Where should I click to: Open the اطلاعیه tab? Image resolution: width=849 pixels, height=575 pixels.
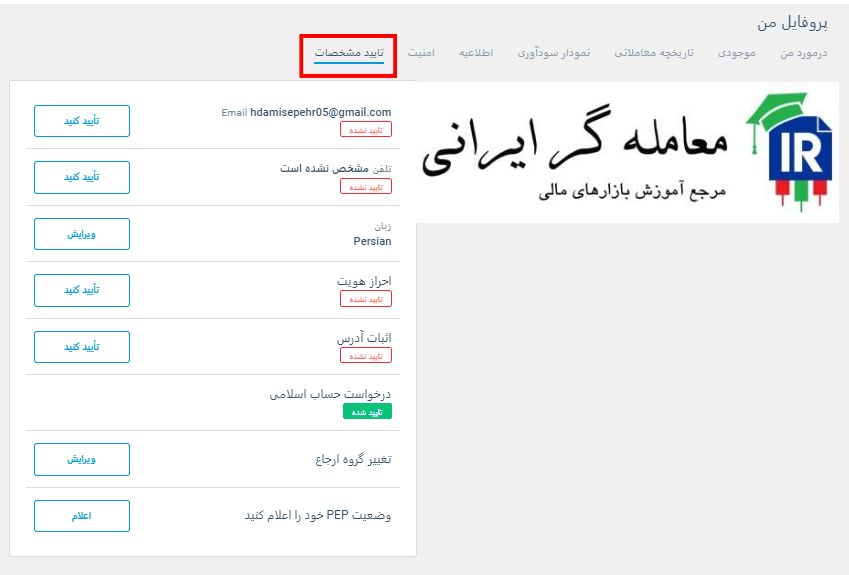tap(476, 53)
